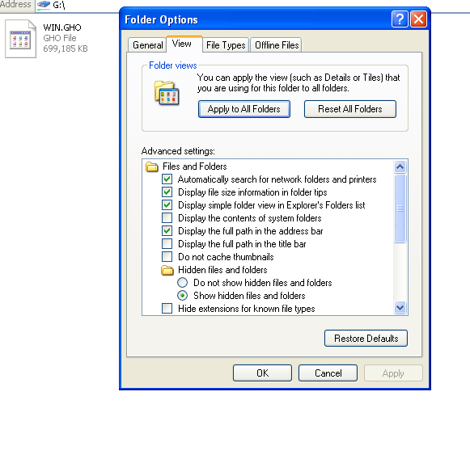This screenshot has height=476, width=470.
Task: Click the scroll down arrow in Advanced settings
Action: coord(400,308)
